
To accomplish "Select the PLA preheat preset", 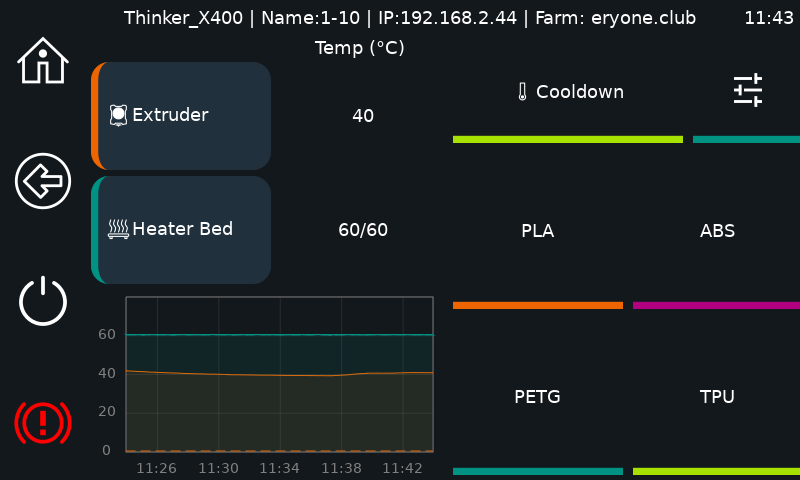I will 538,231.
